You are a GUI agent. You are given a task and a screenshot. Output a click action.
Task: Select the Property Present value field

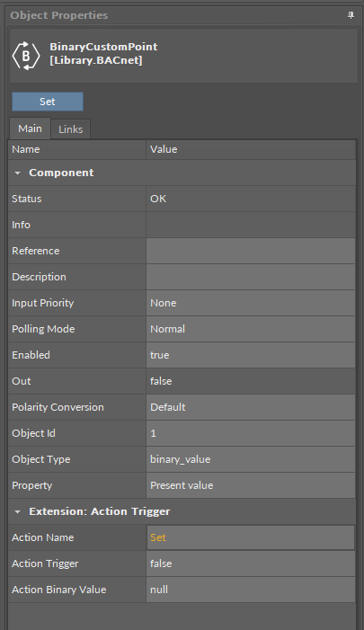(251, 485)
